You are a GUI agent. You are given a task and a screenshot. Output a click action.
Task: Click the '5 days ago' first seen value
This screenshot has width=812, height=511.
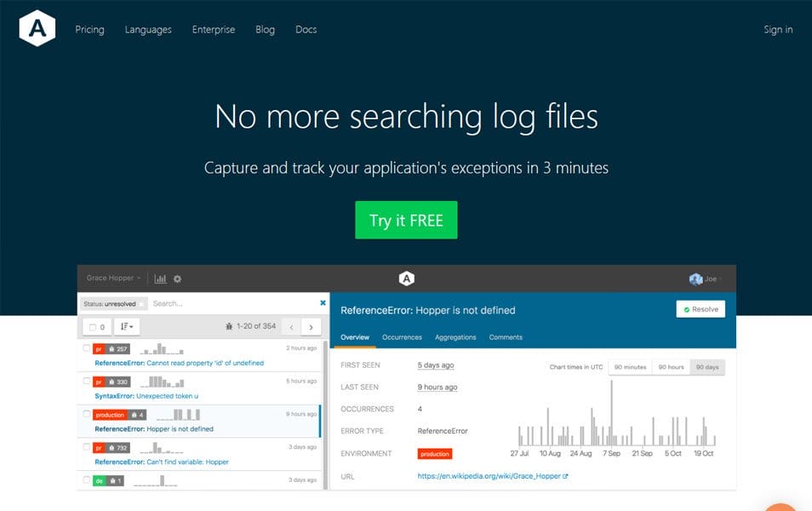(436, 365)
